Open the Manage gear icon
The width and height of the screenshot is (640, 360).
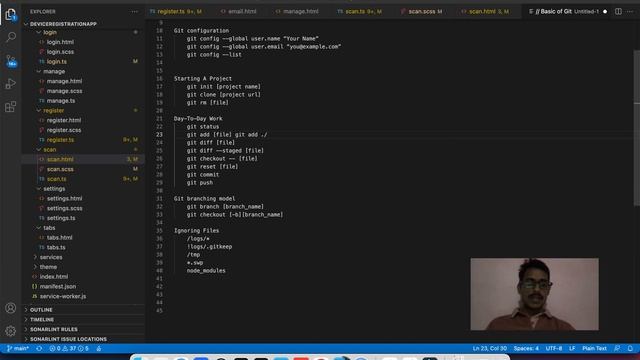pos(11,331)
